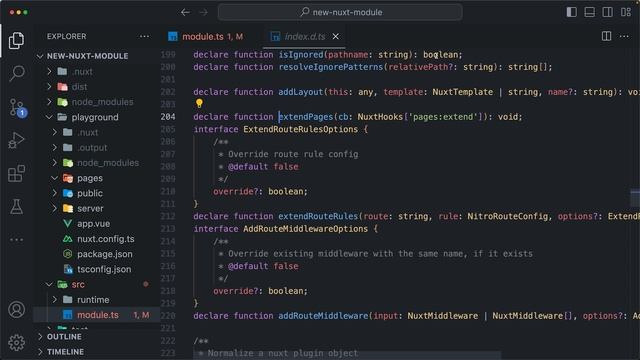
Task: Open the Accounts icon
Action: pos(16,310)
